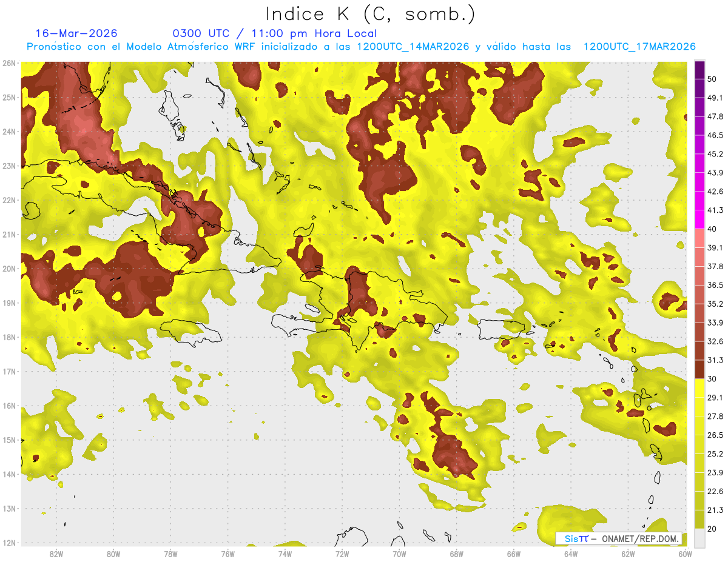Click the latitude label "14N"
Image resolution: width=728 pixels, height=562 pixels.
8,474
